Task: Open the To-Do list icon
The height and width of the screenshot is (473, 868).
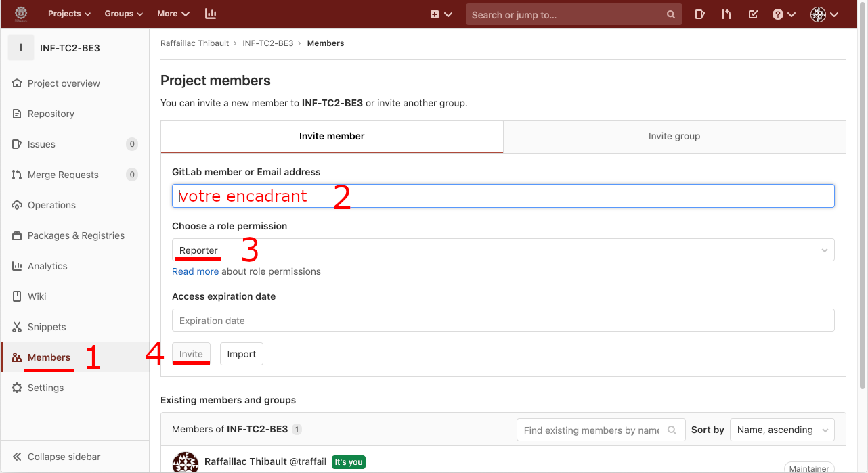Action: point(753,14)
